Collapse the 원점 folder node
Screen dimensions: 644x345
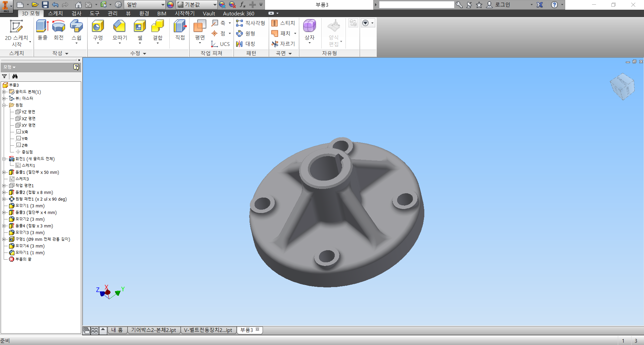coord(4,105)
